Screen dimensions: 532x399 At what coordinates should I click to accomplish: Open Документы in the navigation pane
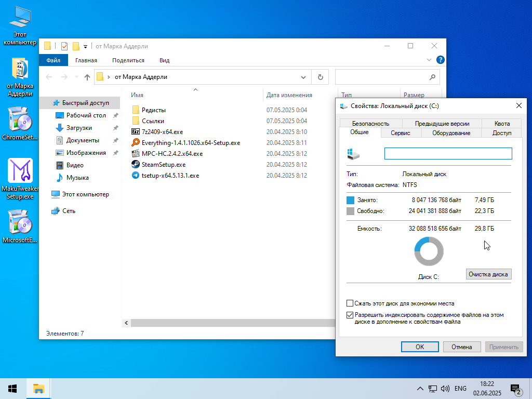coord(83,140)
